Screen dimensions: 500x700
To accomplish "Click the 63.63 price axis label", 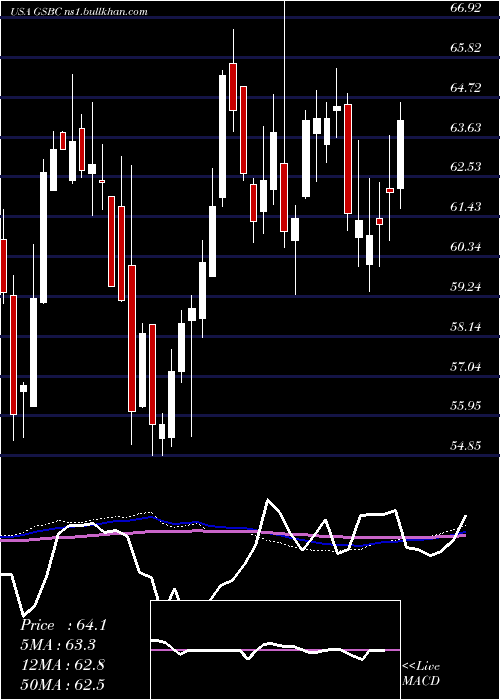I will pos(466,128).
